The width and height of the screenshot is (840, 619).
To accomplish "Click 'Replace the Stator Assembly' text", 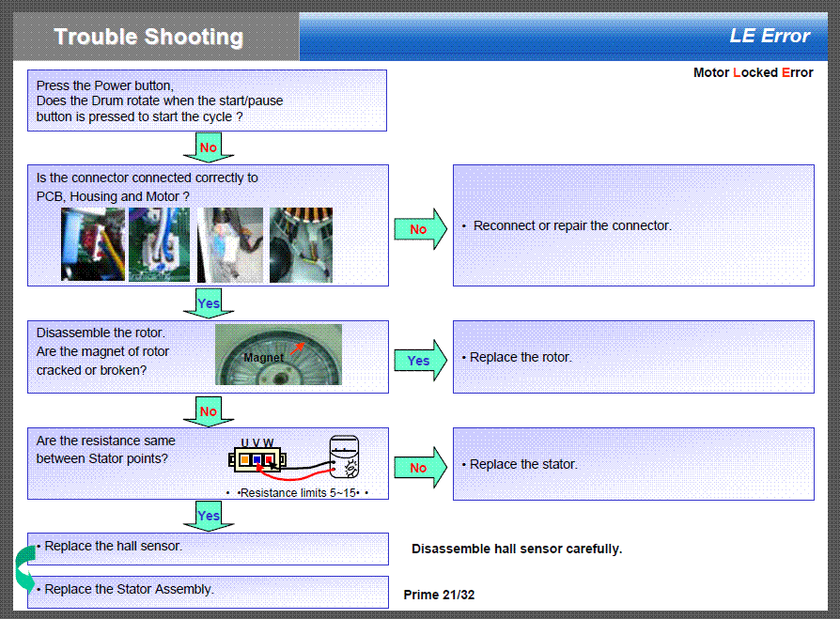I will pyautogui.click(x=129, y=590).
